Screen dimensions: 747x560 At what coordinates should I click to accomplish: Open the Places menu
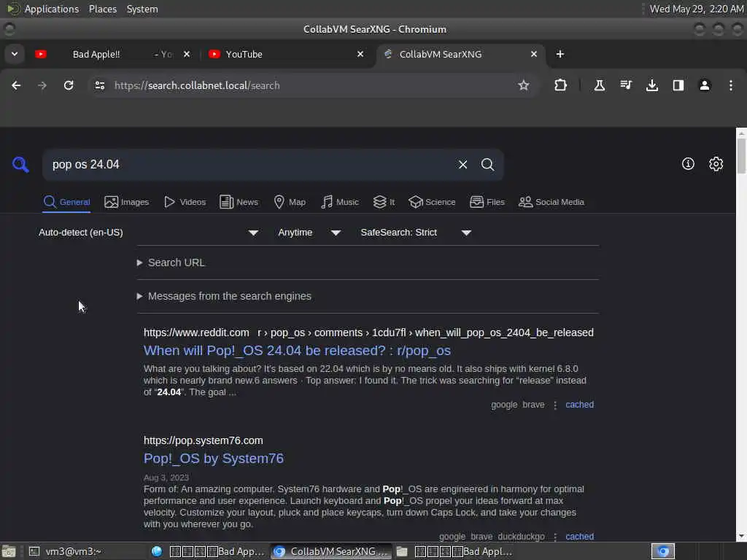[102, 9]
